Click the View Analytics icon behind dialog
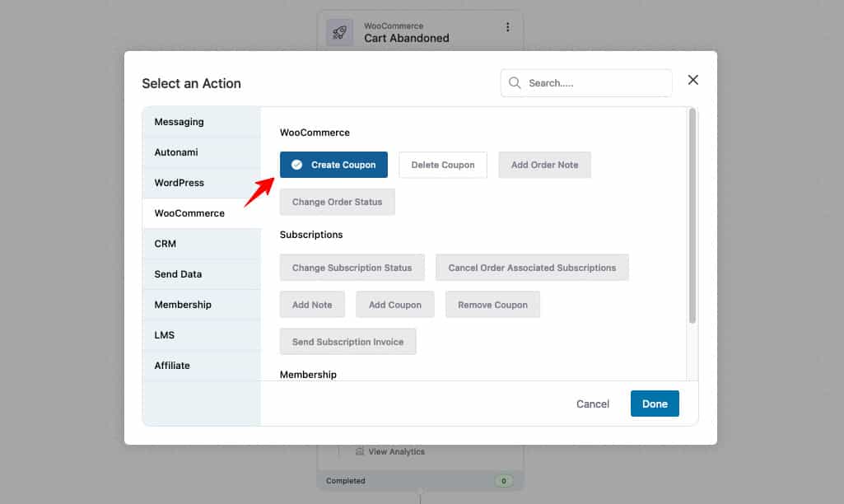Screen dimensions: 844x504 click(x=360, y=451)
